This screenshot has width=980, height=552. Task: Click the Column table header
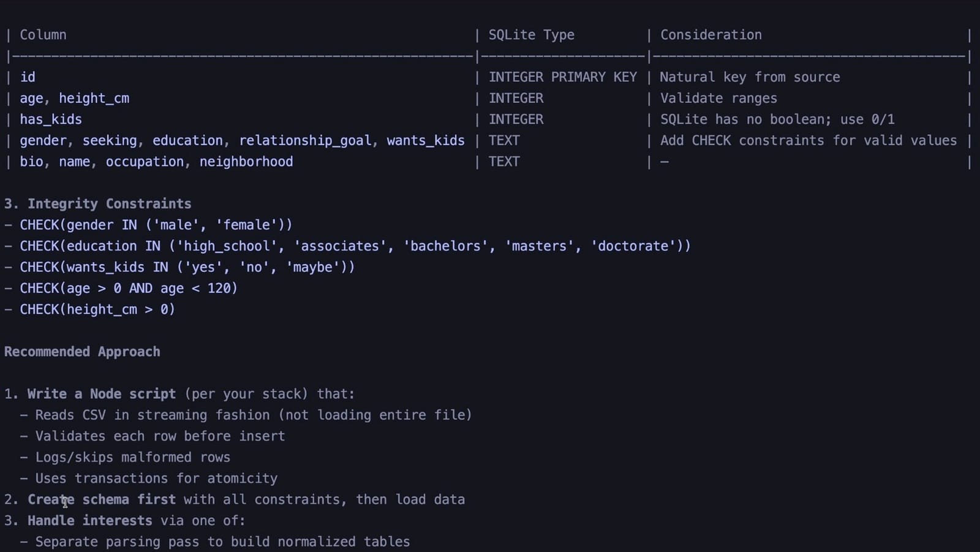[43, 35]
